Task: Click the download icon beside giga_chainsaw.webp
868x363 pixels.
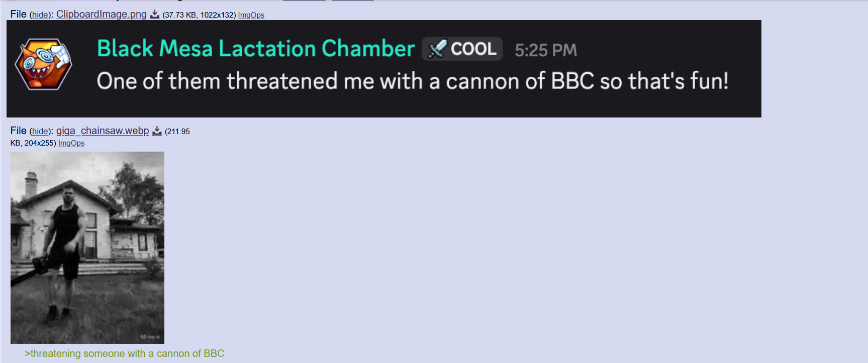Action: [x=157, y=131]
